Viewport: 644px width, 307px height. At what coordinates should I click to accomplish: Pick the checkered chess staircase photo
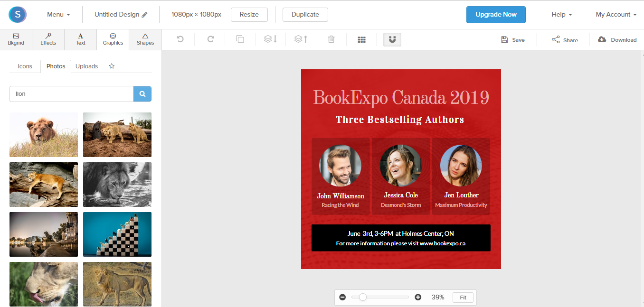click(x=117, y=234)
